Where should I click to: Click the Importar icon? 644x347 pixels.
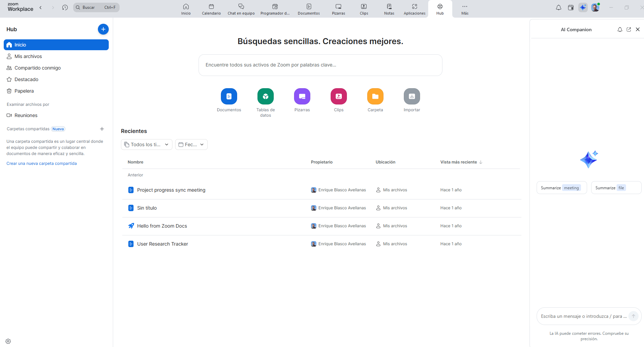(x=412, y=96)
